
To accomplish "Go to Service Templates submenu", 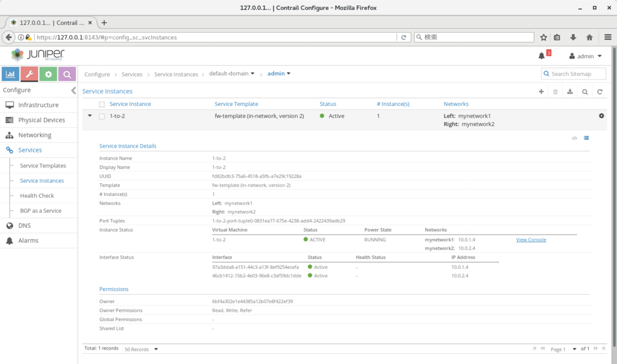I will (43, 166).
